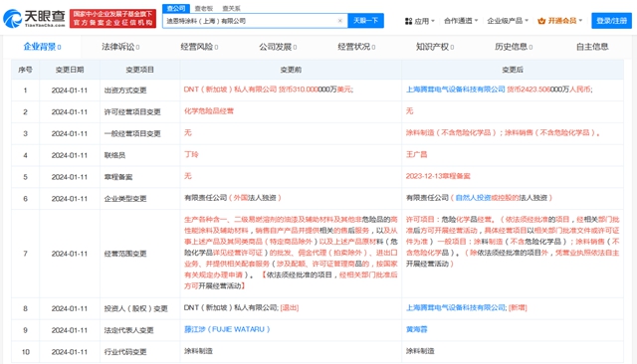The height and width of the screenshot is (364, 637).
Task: Expand the 合作通道 dropdown
Action: click(461, 21)
